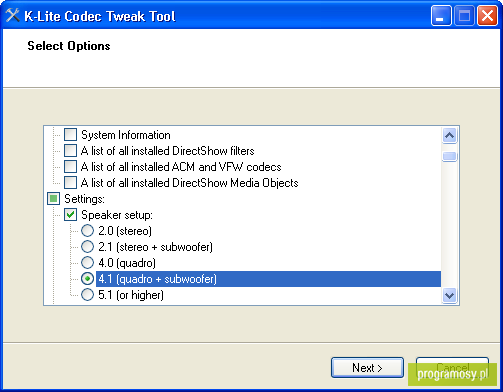The image size is (503, 392).
Task: Click the 'Speaker setup:' label text
Action: pyautogui.click(x=117, y=215)
